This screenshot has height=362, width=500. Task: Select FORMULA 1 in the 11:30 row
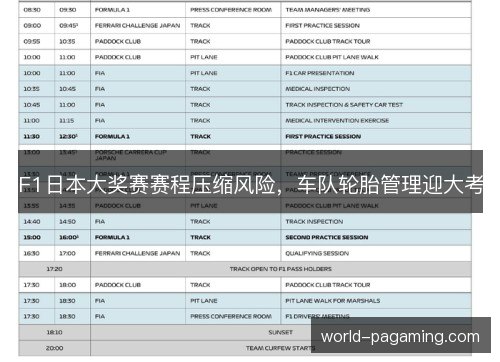112,137
